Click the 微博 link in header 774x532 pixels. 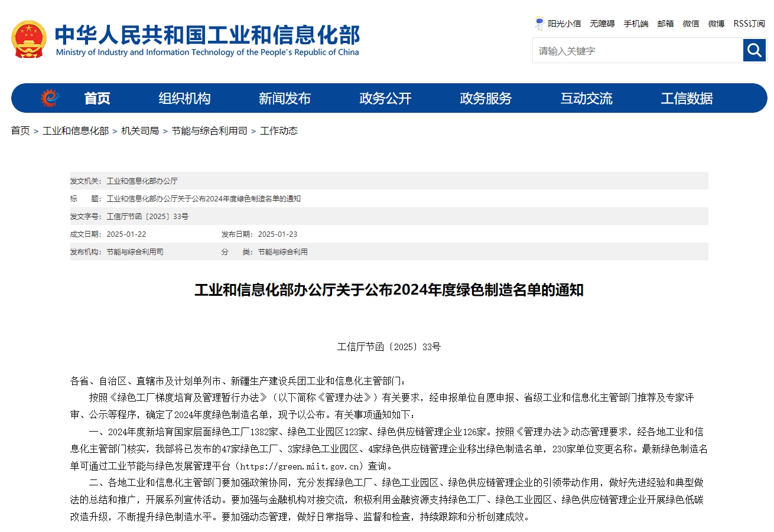(716, 24)
